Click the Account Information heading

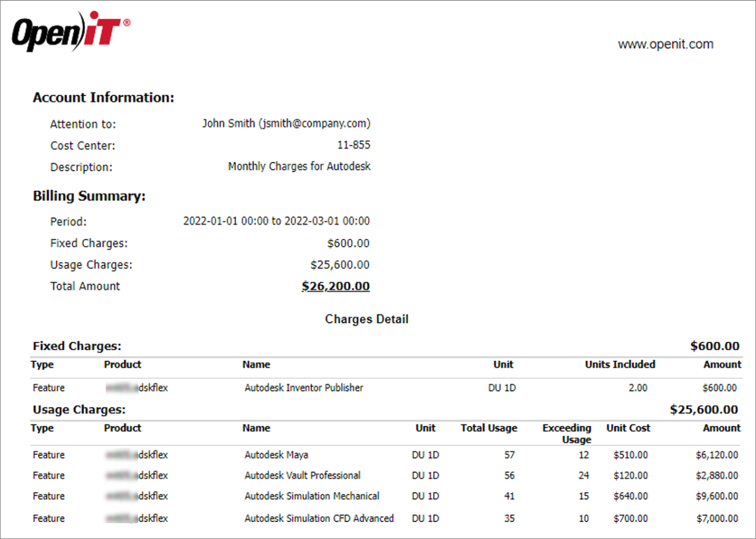point(103,97)
